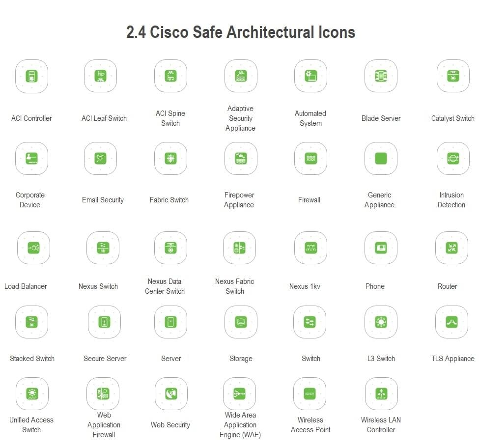Select the Server icon
This screenshot has height=448, width=479.
coord(171,322)
